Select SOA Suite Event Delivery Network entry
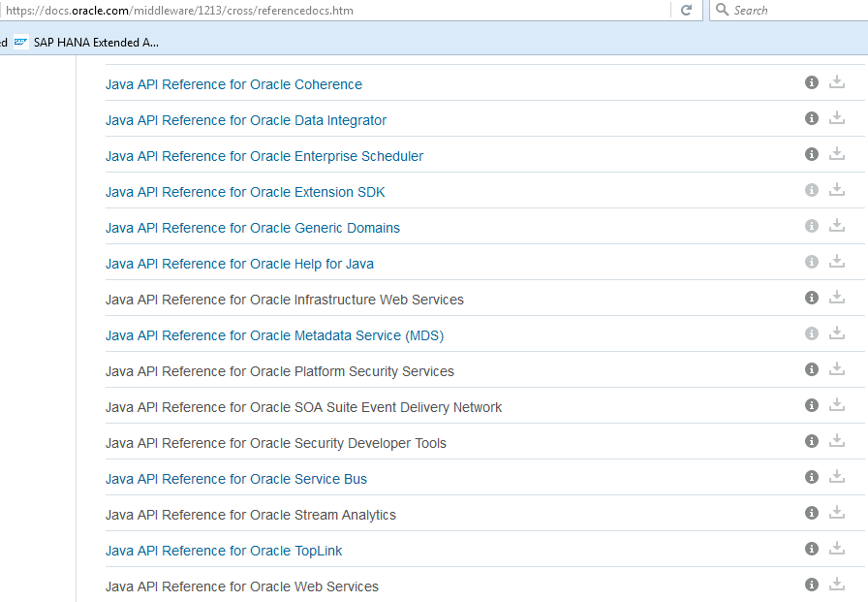 303,407
